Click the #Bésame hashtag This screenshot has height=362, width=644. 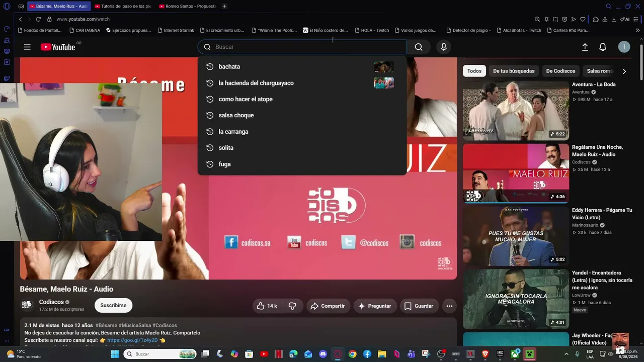click(x=106, y=325)
